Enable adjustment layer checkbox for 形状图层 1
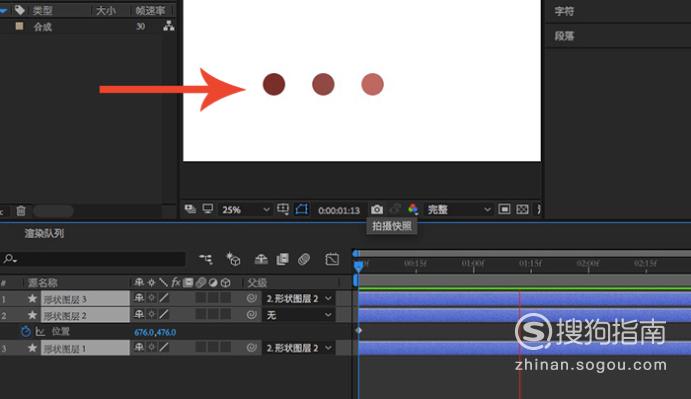 tap(213, 347)
